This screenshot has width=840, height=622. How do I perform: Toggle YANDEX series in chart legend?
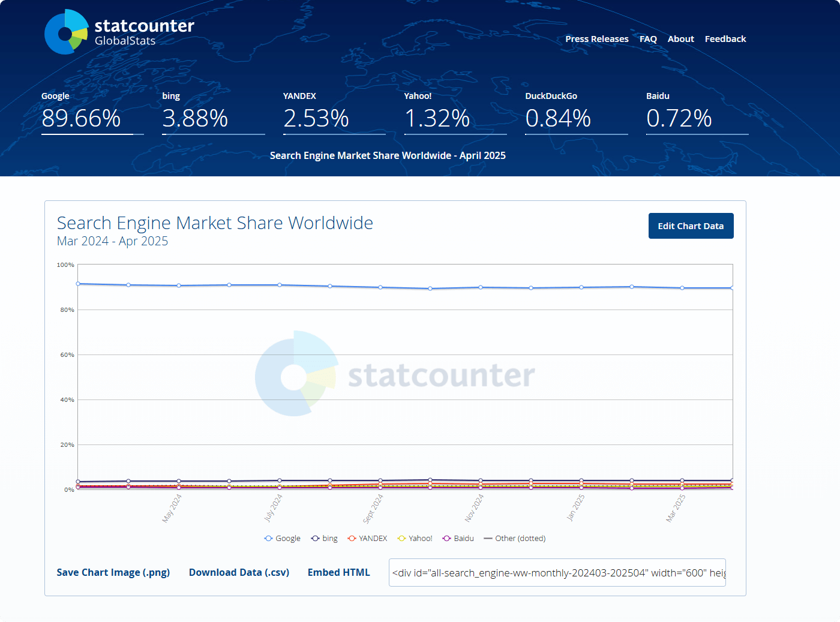click(x=367, y=539)
